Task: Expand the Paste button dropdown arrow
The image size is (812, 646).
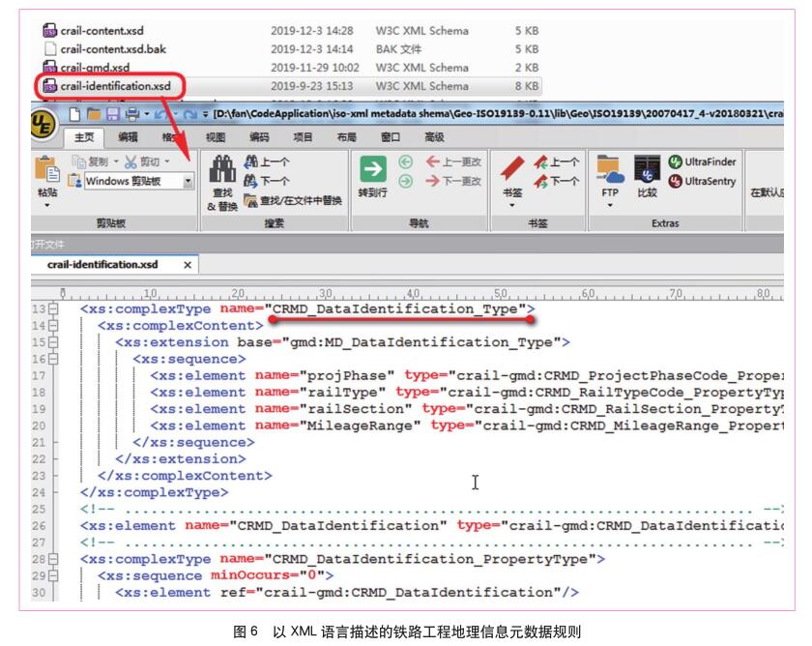Action: (x=47, y=205)
